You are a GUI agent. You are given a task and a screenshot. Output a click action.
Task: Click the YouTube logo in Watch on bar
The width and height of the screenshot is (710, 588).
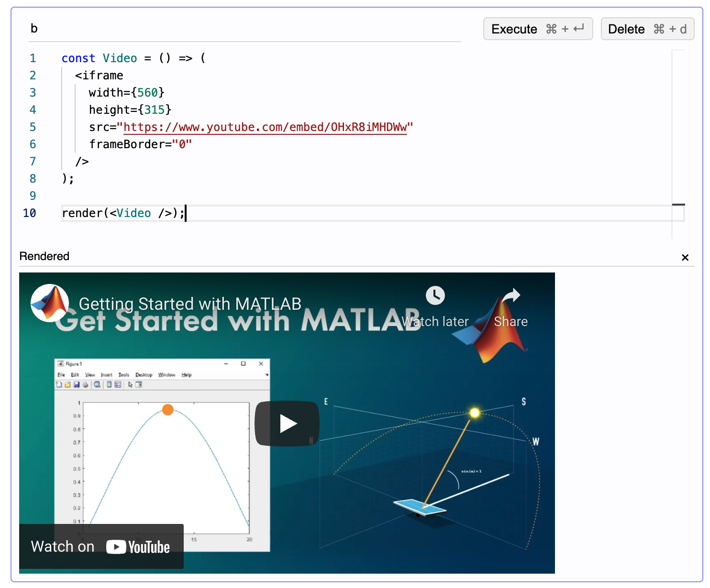138,547
